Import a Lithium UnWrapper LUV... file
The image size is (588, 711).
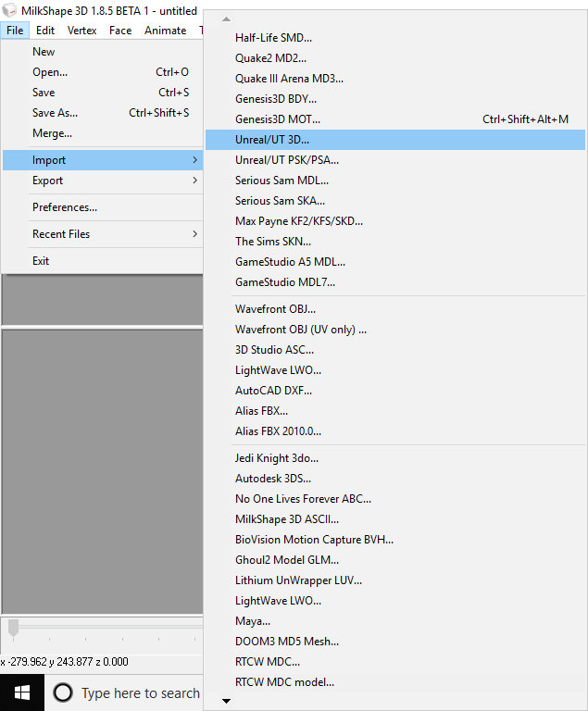(x=395, y=580)
